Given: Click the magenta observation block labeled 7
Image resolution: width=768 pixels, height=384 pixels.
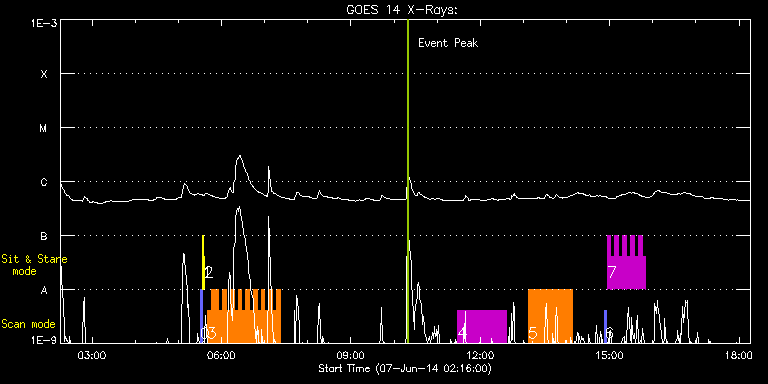Looking at the screenshot, I should point(626,262).
